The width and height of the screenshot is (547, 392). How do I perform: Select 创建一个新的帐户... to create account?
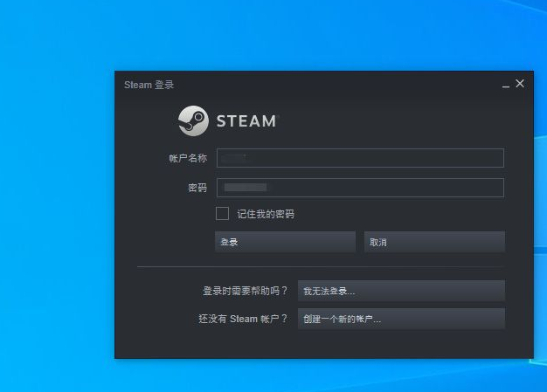tap(401, 319)
